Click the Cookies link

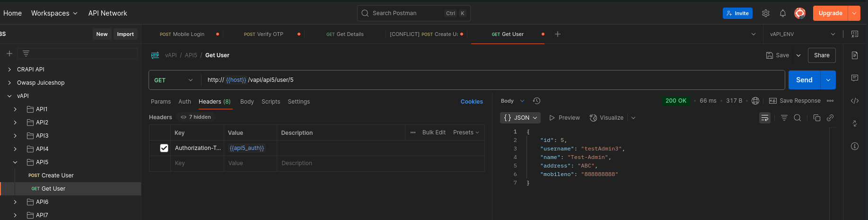click(472, 102)
